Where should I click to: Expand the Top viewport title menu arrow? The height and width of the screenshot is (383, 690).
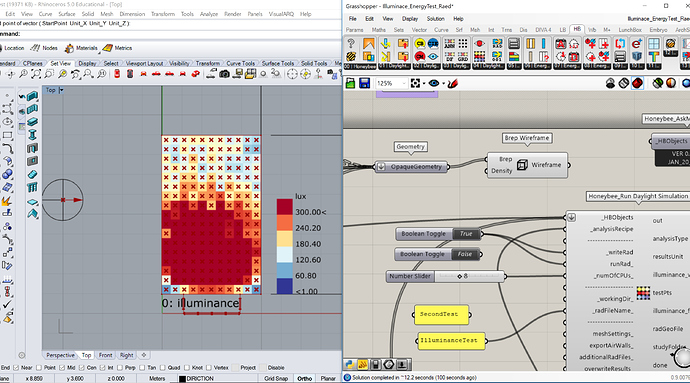point(61,90)
